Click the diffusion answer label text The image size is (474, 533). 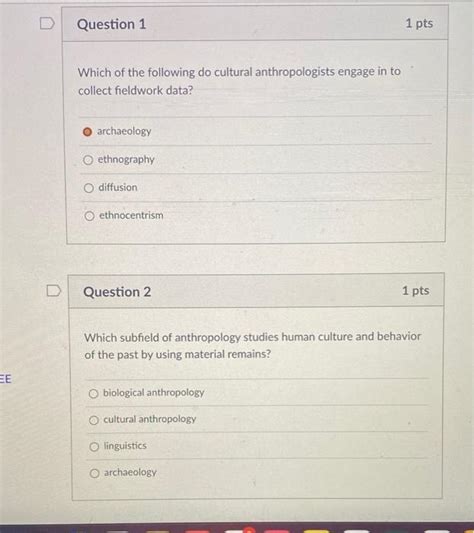point(118,187)
